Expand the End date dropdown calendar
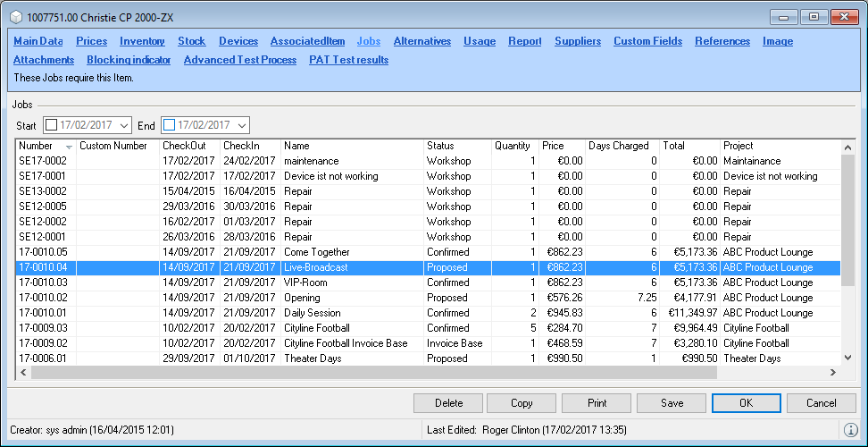 [241, 125]
